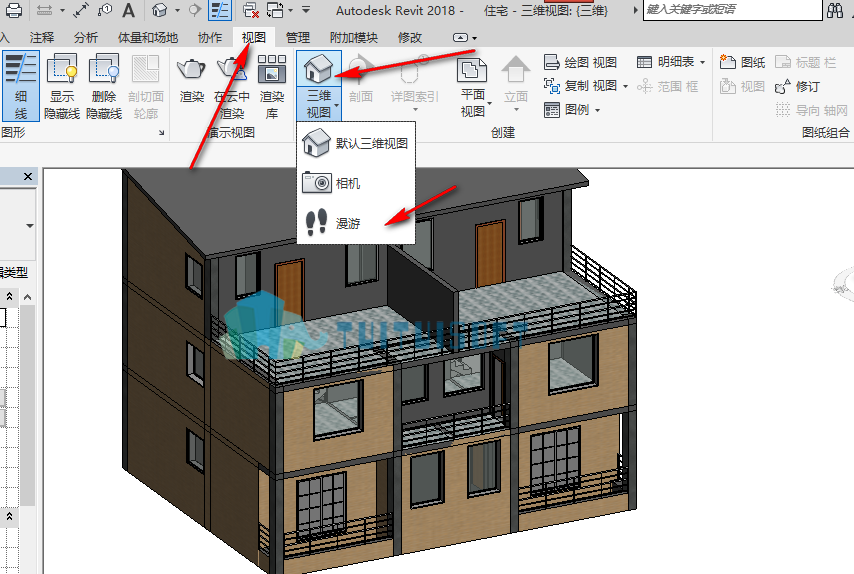This screenshot has height=574, width=854.
Task: Click the Drafting View (绘图视图) button
Action: coord(581,62)
